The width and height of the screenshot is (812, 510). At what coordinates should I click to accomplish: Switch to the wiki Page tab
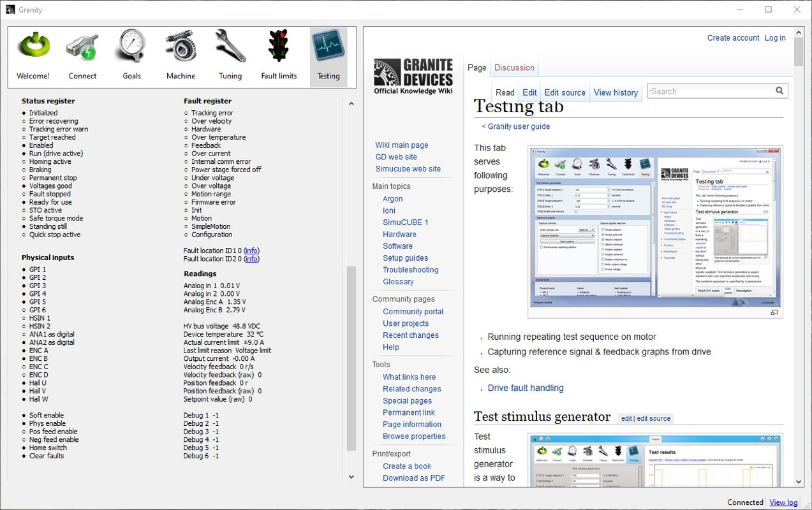pyautogui.click(x=477, y=68)
